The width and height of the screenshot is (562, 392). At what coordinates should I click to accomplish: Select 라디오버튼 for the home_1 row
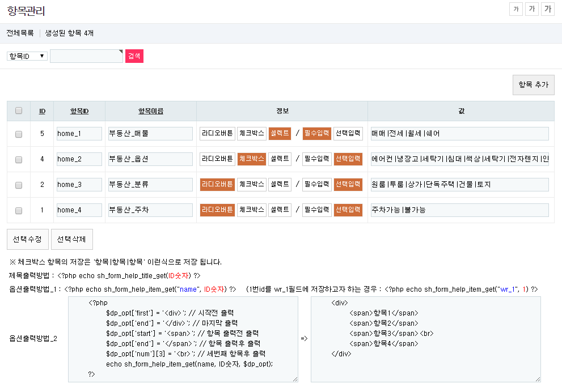(217, 134)
